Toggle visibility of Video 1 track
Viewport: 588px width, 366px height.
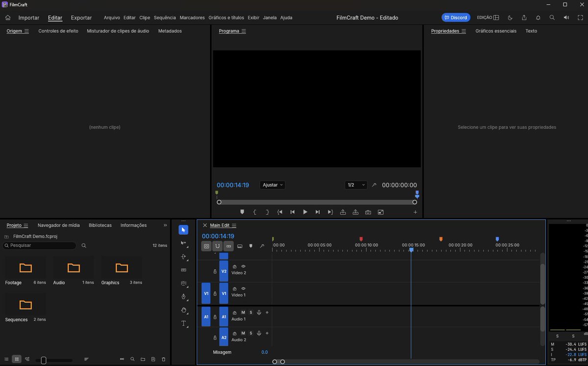coord(243,289)
